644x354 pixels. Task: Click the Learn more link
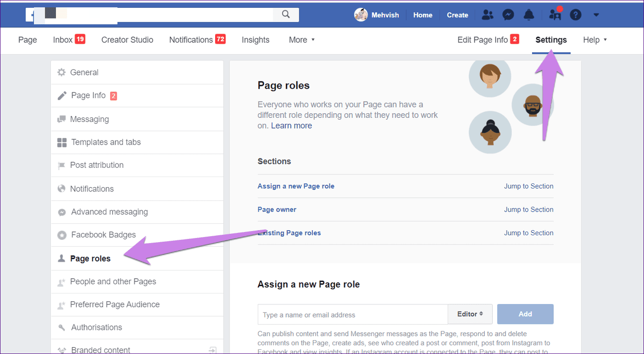[291, 126]
